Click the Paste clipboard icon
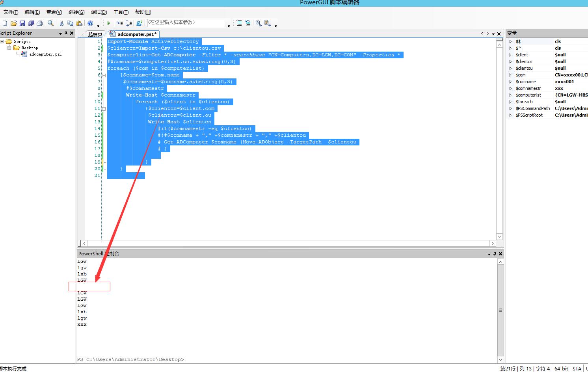Image resolution: width=588 pixels, height=372 pixels. pyautogui.click(x=79, y=23)
